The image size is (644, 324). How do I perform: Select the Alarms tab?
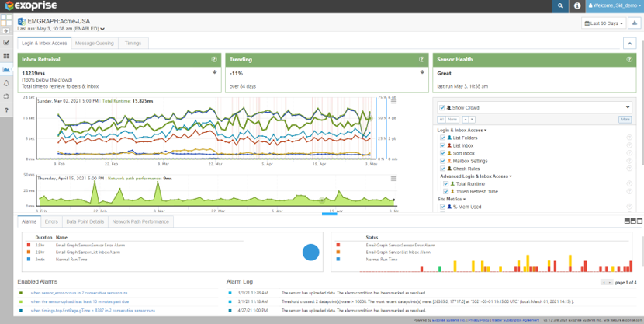click(29, 221)
